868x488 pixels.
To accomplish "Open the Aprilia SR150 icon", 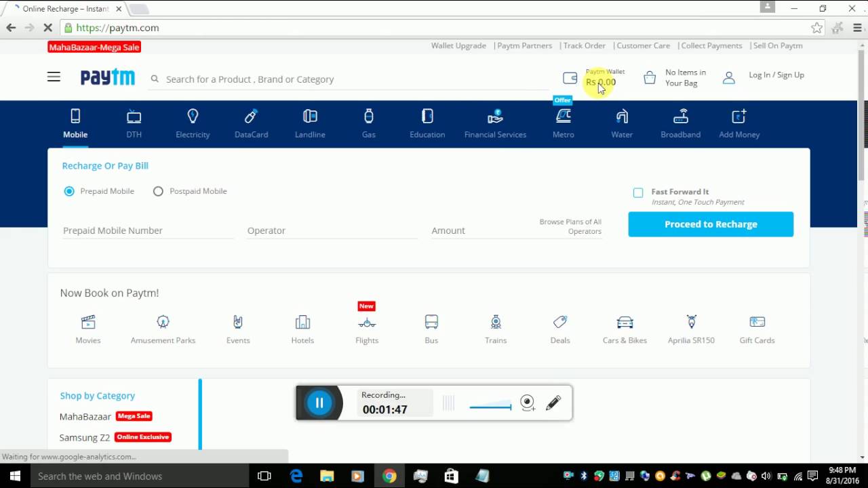I will tap(691, 322).
